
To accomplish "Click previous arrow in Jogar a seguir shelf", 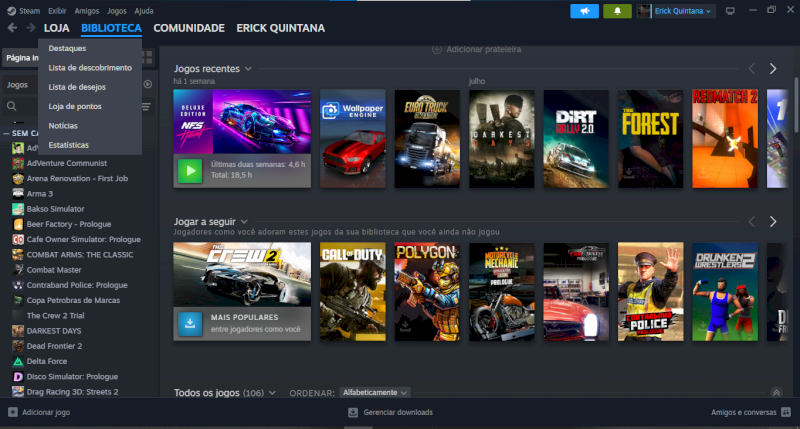I will (752, 221).
